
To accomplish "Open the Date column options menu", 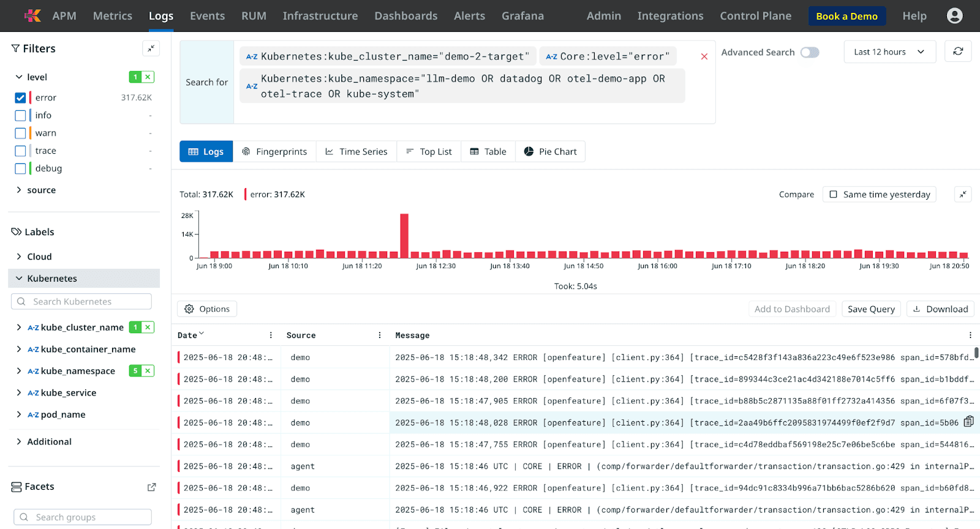I will (x=271, y=336).
